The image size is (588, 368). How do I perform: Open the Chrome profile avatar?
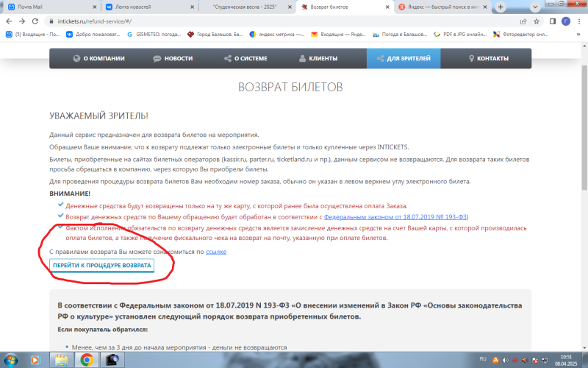566,21
